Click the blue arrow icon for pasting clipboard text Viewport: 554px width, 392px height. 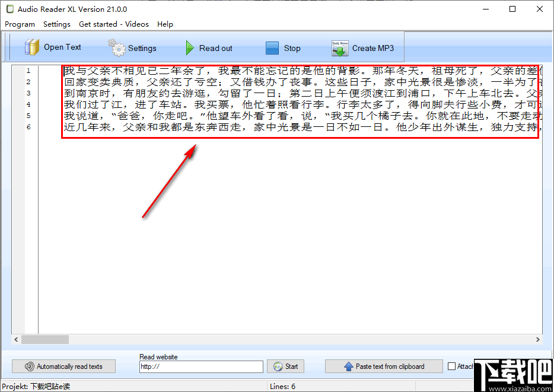[x=348, y=366]
